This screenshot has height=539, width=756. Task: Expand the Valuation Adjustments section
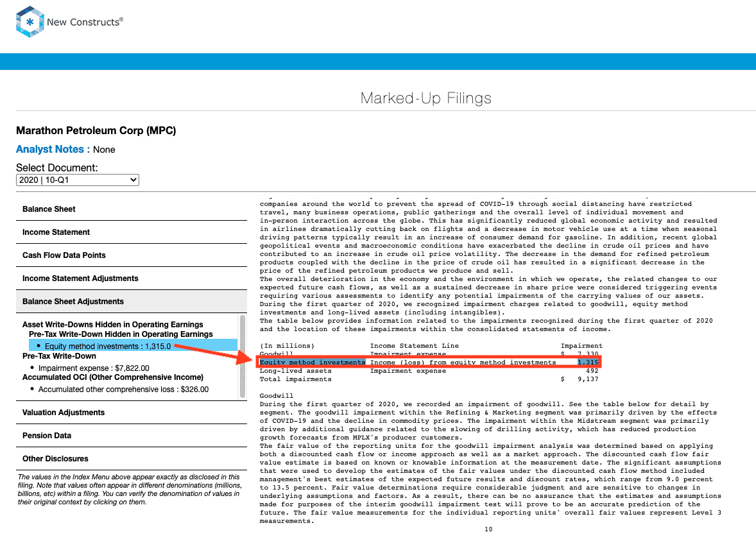point(132,413)
